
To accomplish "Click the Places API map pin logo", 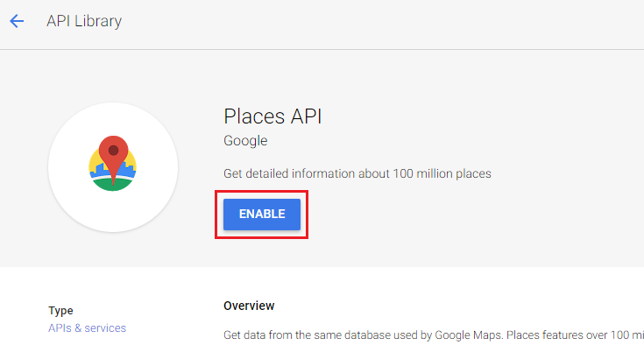I will pyautogui.click(x=113, y=163).
